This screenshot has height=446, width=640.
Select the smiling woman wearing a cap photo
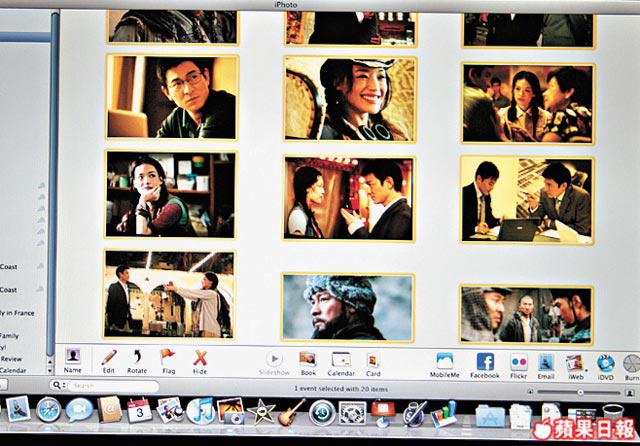350,99
